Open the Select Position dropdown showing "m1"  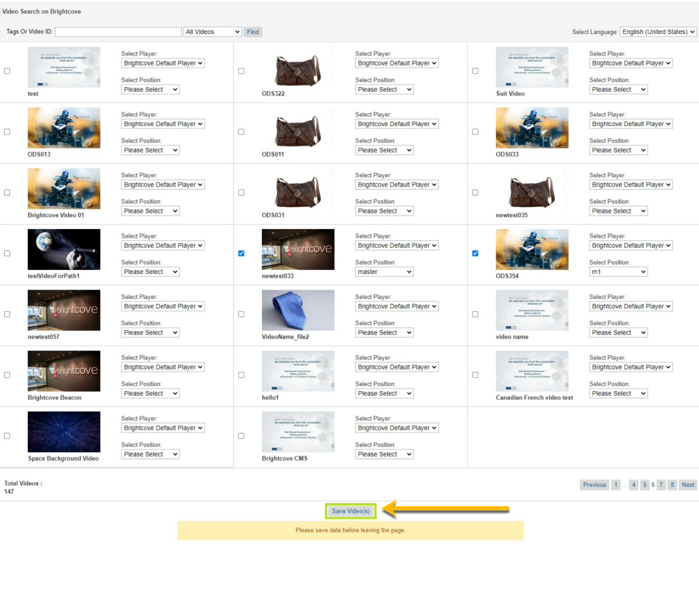618,271
